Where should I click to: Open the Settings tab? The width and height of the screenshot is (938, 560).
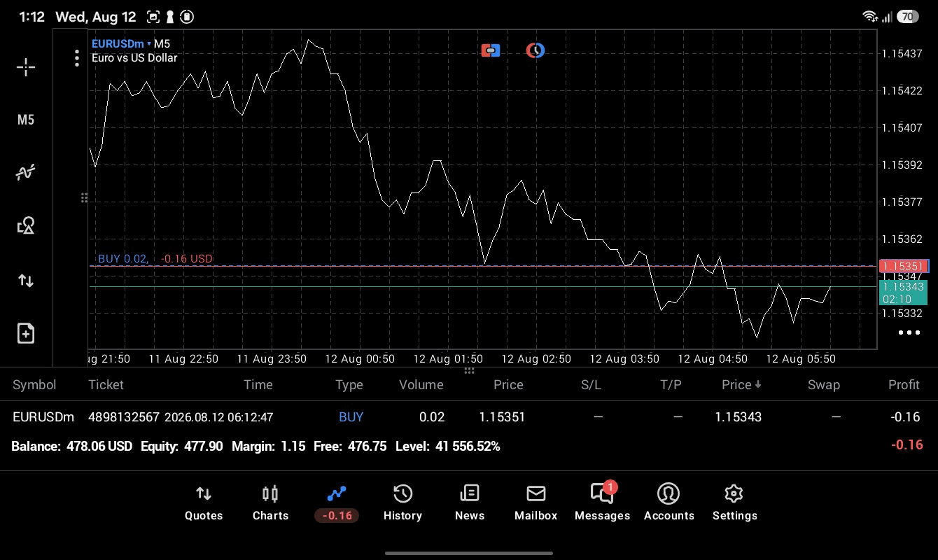tap(734, 503)
